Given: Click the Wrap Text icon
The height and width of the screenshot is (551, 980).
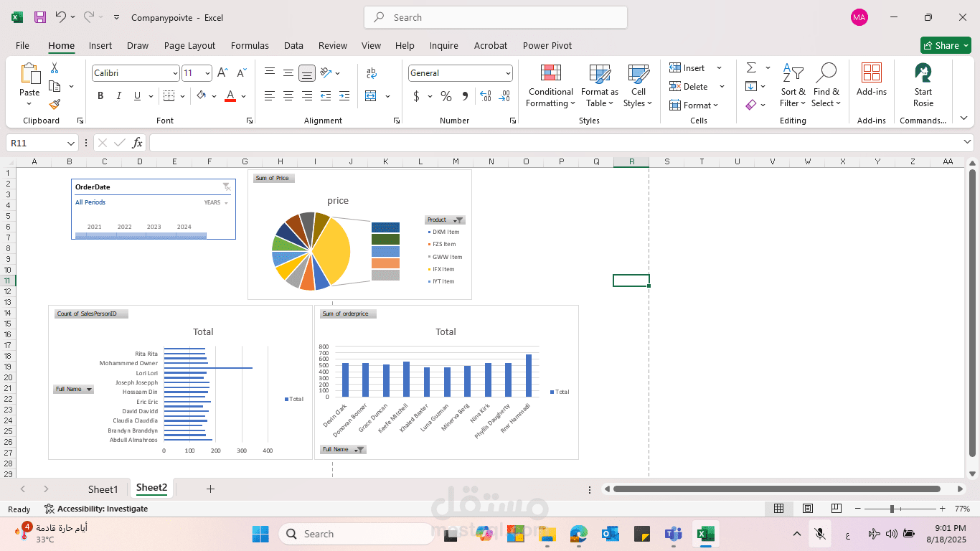Looking at the screenshot, I should [x=372, y=73].
